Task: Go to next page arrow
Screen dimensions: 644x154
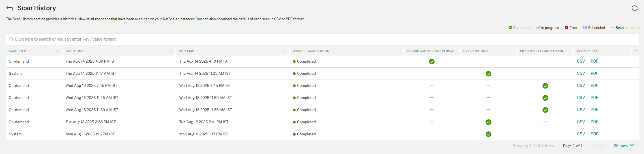Action: (602, 146)
